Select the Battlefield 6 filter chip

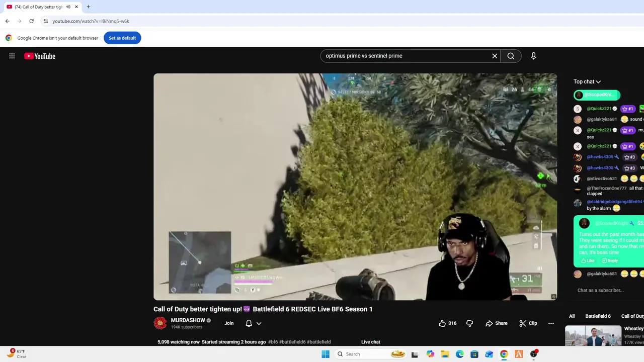pyautogui.click(x=598, y=316)
